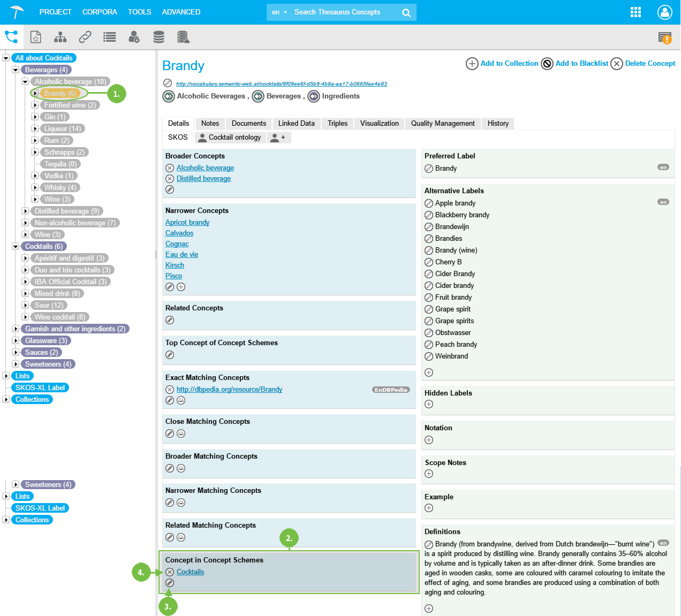Viewport: 681px width, 616px height.
Task: Open the list view toolbar icon
Action: click(x=110, y=37)
